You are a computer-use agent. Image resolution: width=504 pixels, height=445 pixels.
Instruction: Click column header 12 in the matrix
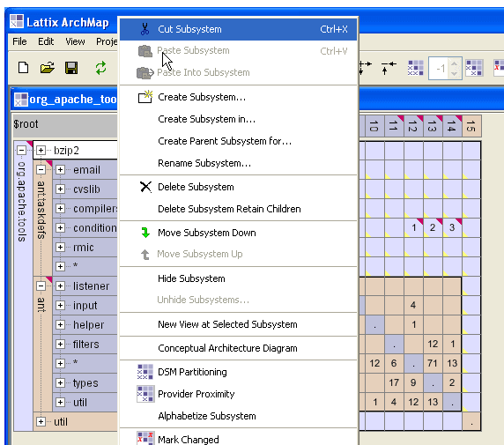413,126
